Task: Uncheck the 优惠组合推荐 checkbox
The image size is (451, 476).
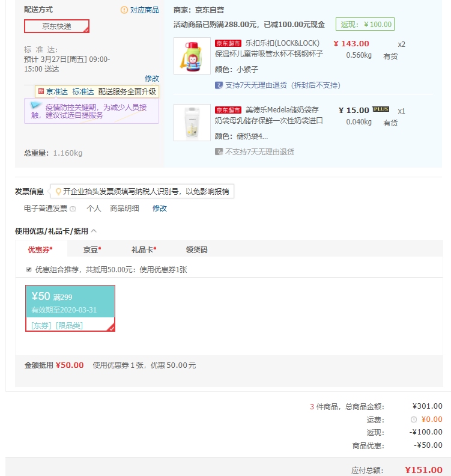Action: (29, 270)
